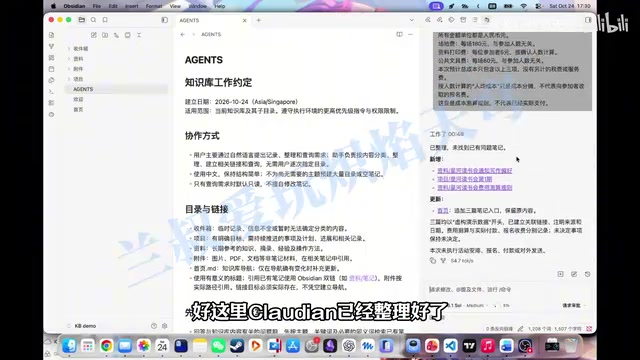Viewport: 640px width, 360px height.
Task: Add a new tab with plus button
Action: point(258,20)
